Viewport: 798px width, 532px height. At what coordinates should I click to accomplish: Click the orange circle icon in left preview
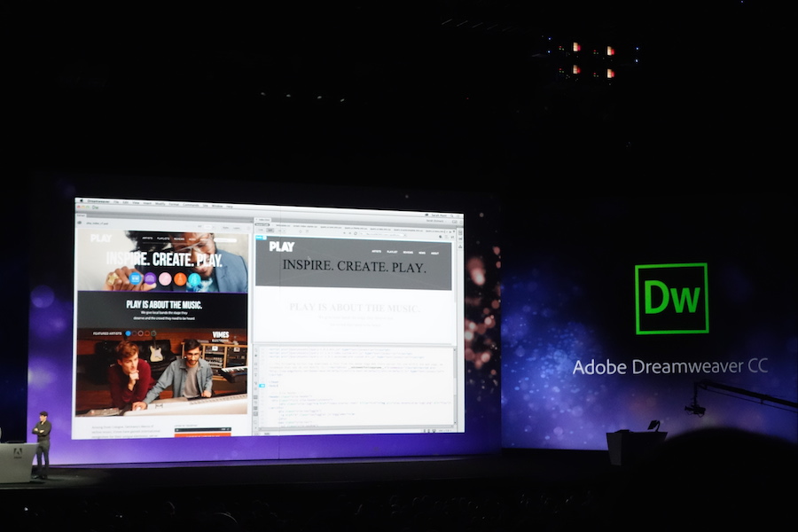pos(180,279)
